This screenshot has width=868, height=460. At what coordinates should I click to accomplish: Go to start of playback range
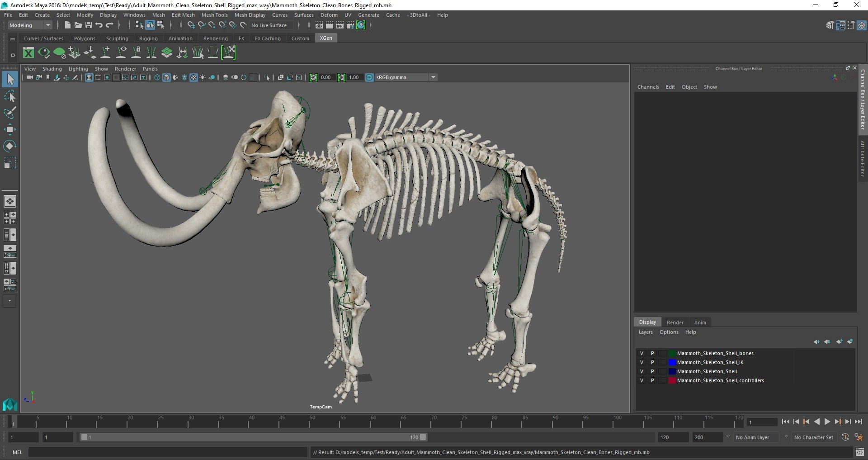(x=785, y=422)
